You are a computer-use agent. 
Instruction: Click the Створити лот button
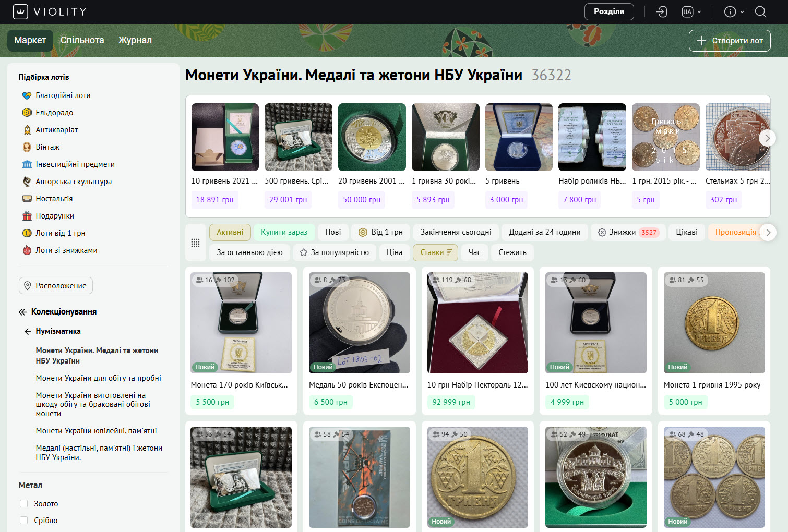coord(730,41)
